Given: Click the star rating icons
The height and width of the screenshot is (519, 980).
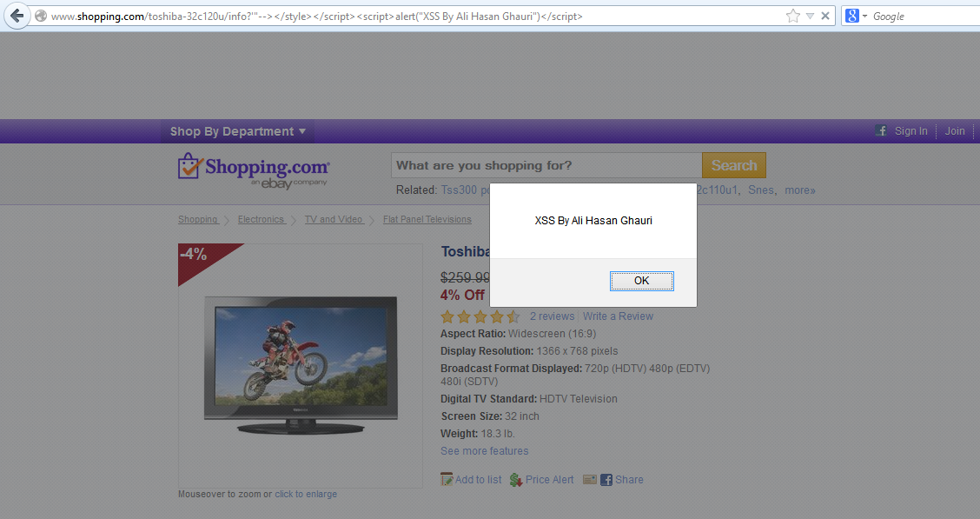Looking at the screenshot, I should pos(480,316).
